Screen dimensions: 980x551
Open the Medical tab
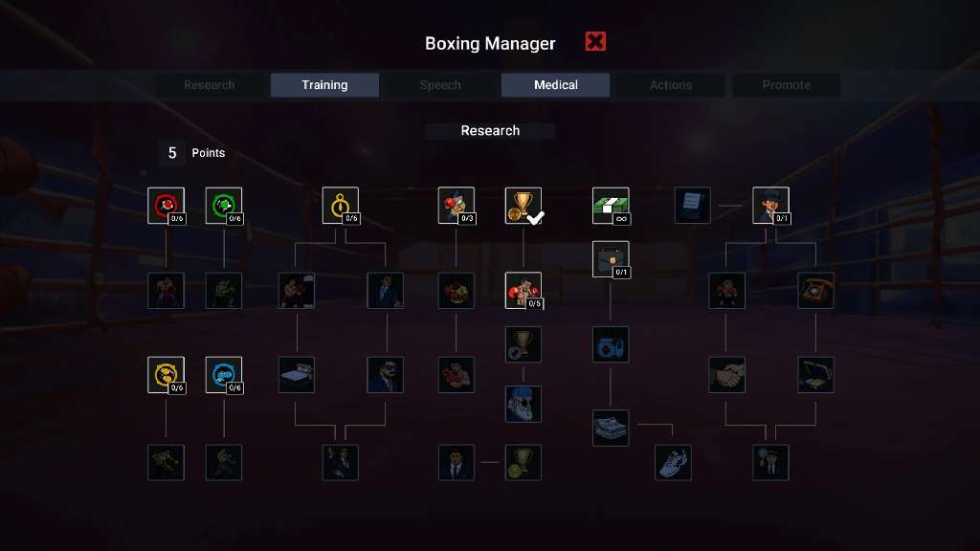(556, 85)
